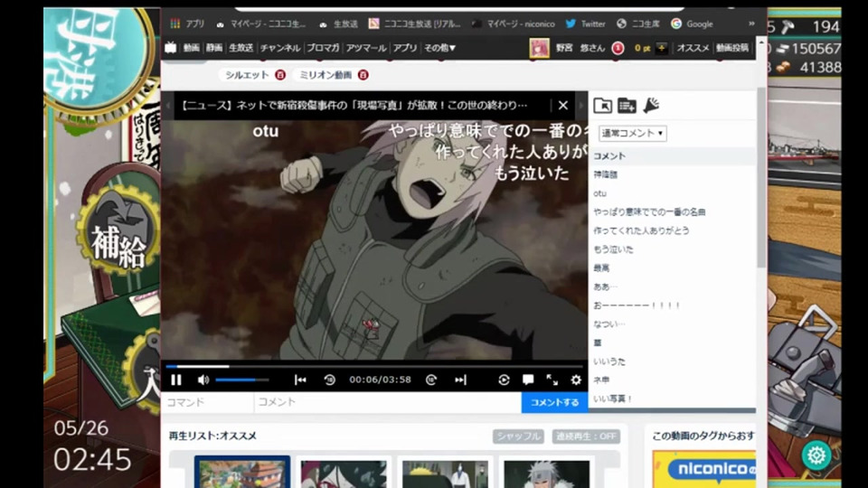Click the コメントする button
868x488 pixels.
coord(554,402)
